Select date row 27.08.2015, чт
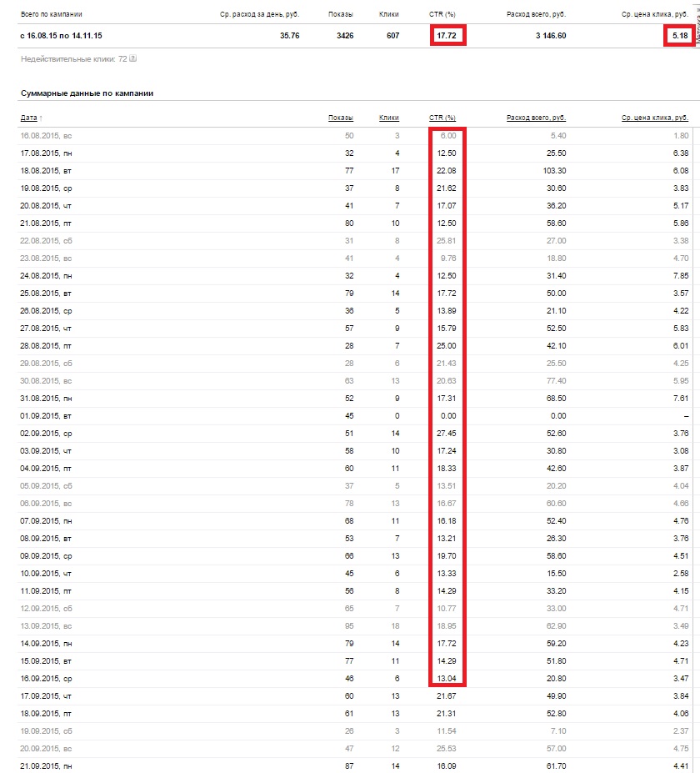Screen dimensions: 700x773 pyautogui.click(x=355, y=329)
